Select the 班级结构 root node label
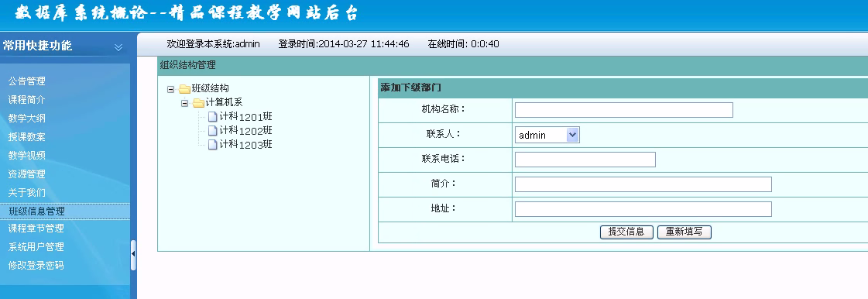868x299 pixels. pos(210,88)
